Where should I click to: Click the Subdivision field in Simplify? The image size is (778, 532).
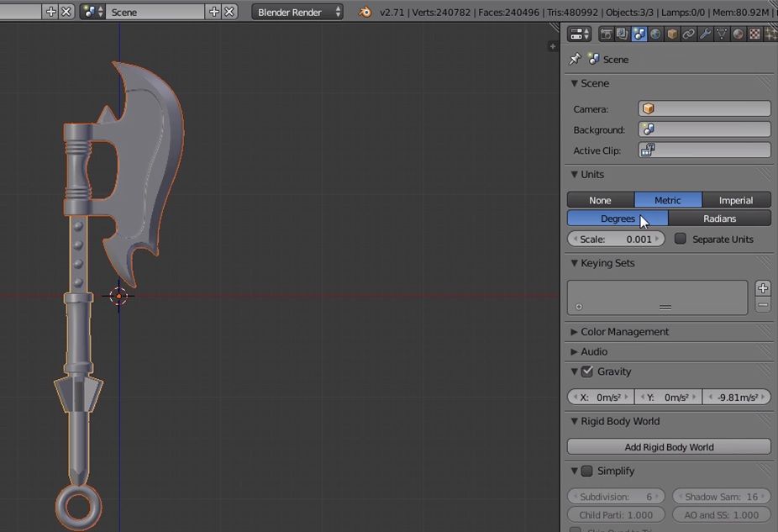pos(616,496)
